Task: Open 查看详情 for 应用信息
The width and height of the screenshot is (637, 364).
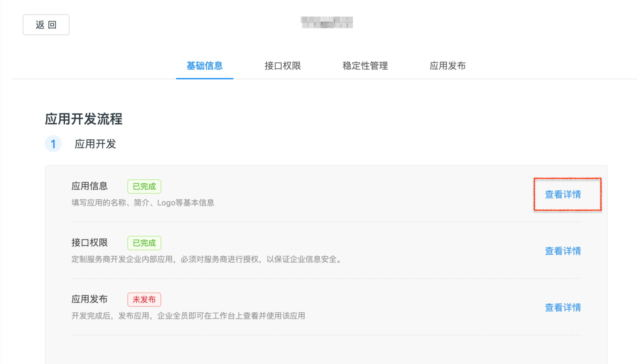Action: tap(563, 195)
